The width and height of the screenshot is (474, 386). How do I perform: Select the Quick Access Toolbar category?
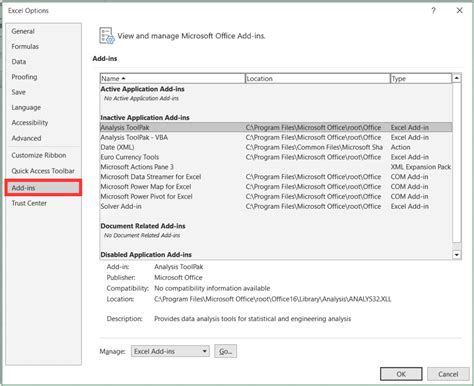click(x=43, y=171)
